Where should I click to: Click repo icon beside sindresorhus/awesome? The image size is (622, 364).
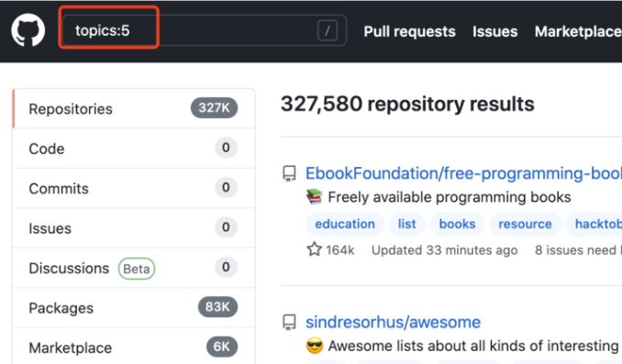point(289,322)
